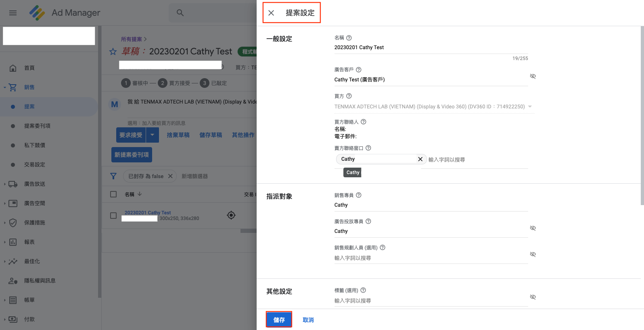Expand the 帳單 sidebar section
The width and height of the screenshot is (644, 330).
pos(4,300)
